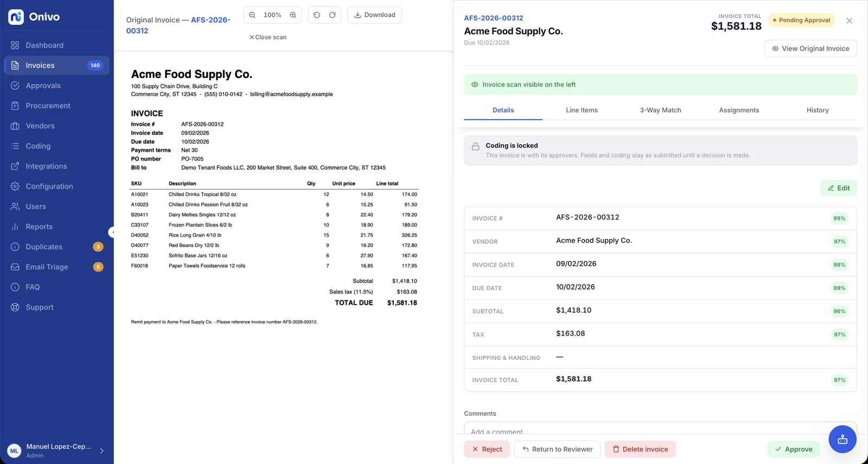This screenshot has width=868, height=464.
Task: Navigate to Procurement
Action: 57,106
